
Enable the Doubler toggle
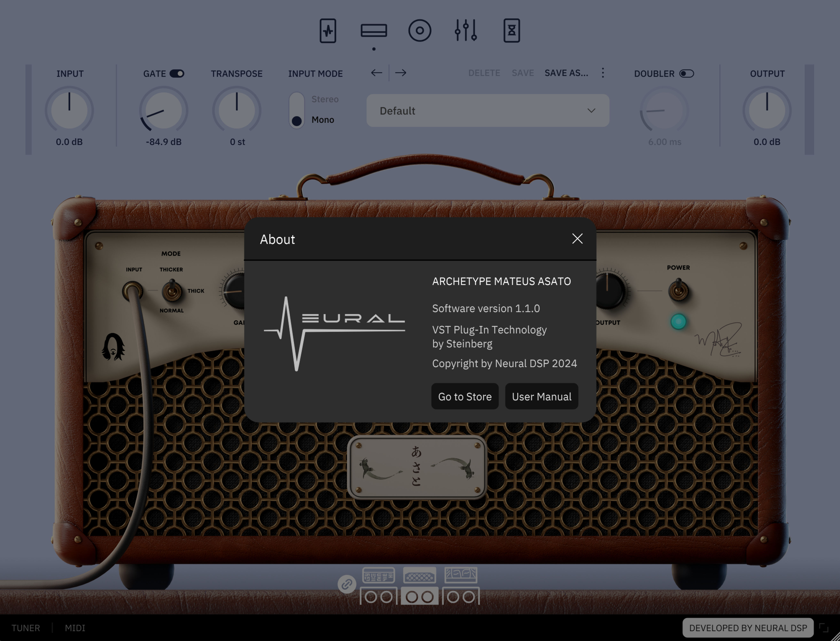coord(686,74)
